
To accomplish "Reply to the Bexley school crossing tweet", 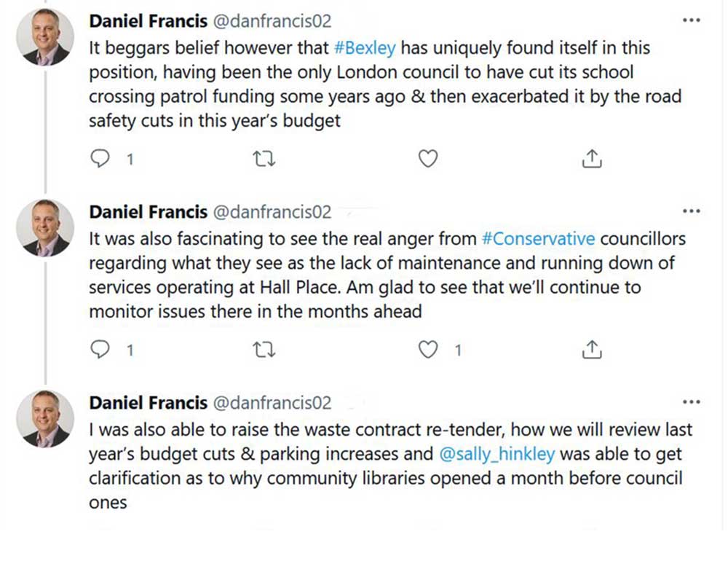I will (99, 159).
